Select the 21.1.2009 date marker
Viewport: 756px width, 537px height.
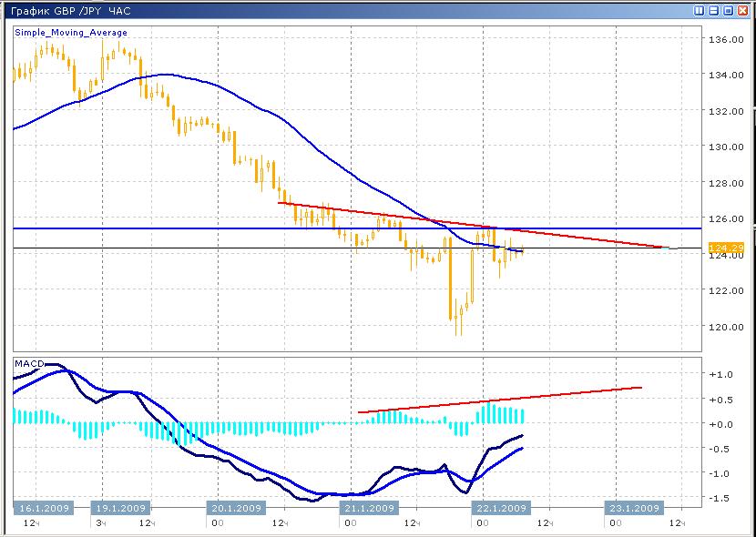(368, 508)
